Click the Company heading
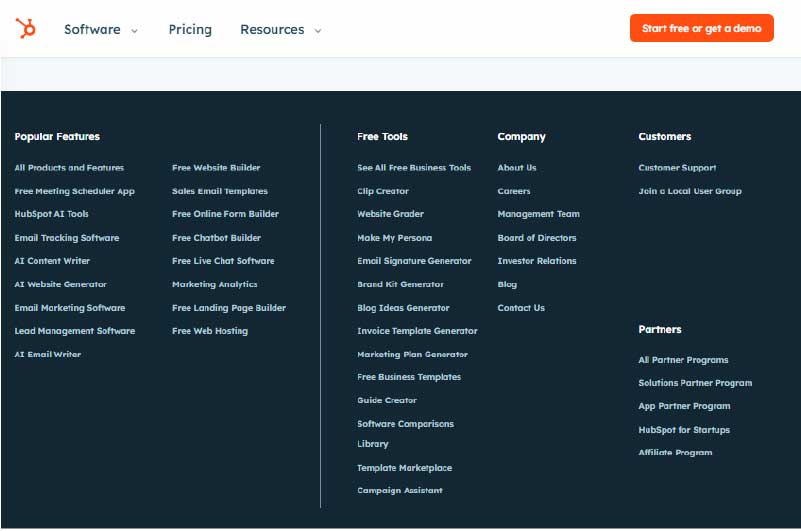The image size is (801, 531). point(522,136)
